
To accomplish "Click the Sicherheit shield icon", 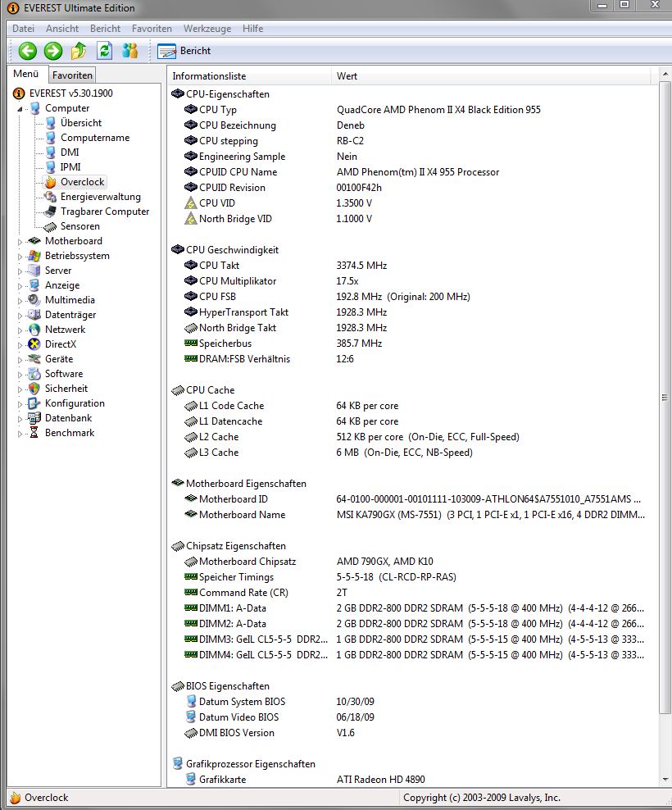I will (34, 389).
